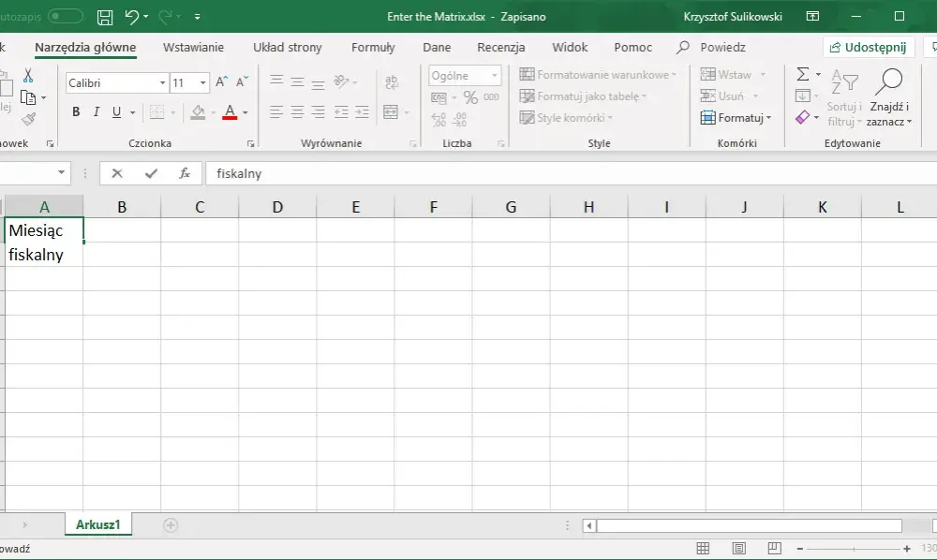This screenshot has width=937, height=560.
Task: Cancel formula bar entry X
Action: [117, 173]
